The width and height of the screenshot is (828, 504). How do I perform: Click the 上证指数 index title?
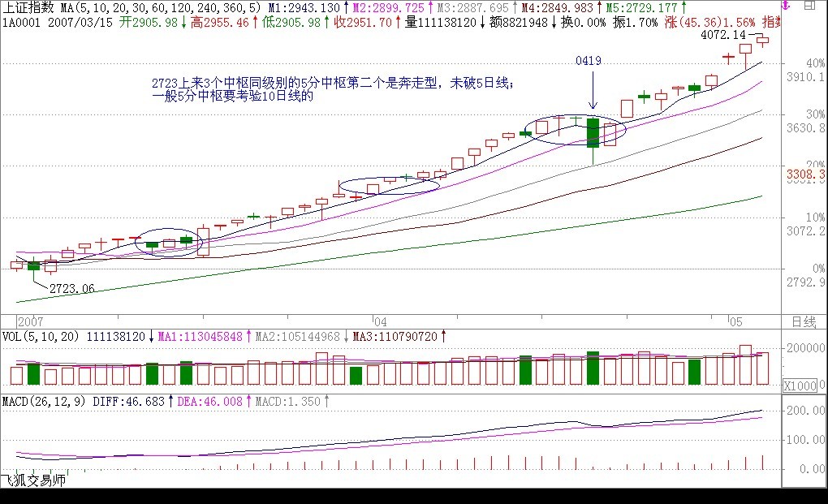(x=28, y=7)
